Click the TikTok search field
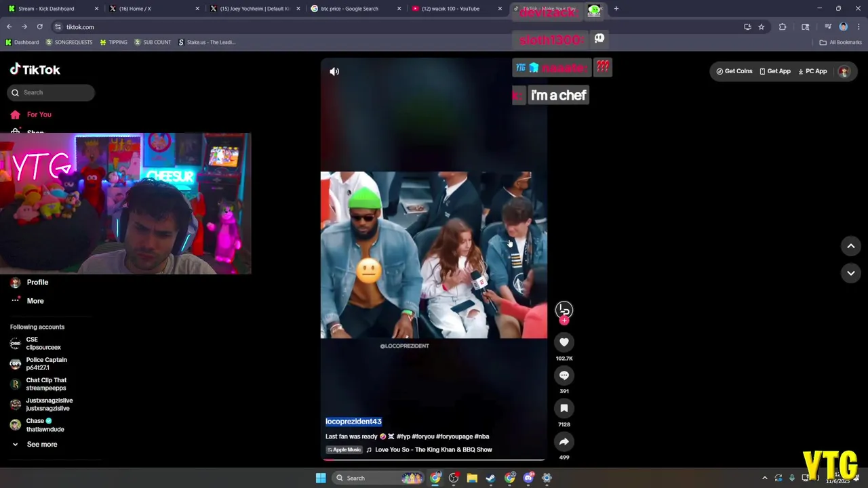Screen dimensions: 868x488 click(x=52, y=92)
